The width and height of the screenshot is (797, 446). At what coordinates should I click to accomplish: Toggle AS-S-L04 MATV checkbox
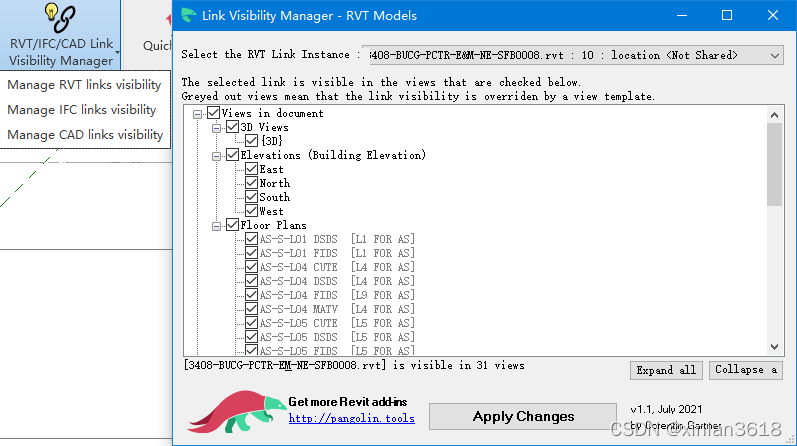pos(251,309)
